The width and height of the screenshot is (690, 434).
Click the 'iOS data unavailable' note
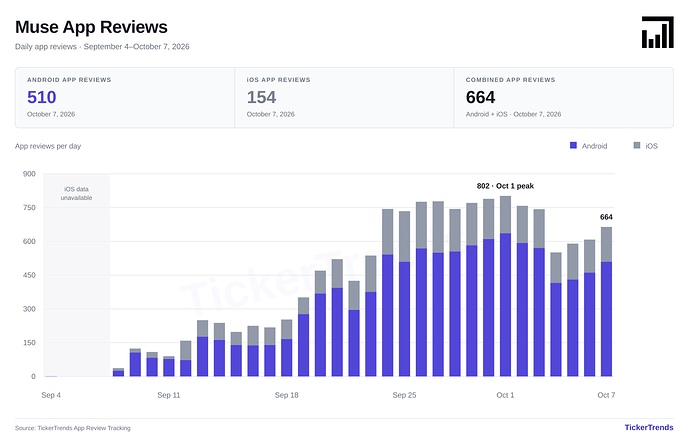(x=76, y=193)
